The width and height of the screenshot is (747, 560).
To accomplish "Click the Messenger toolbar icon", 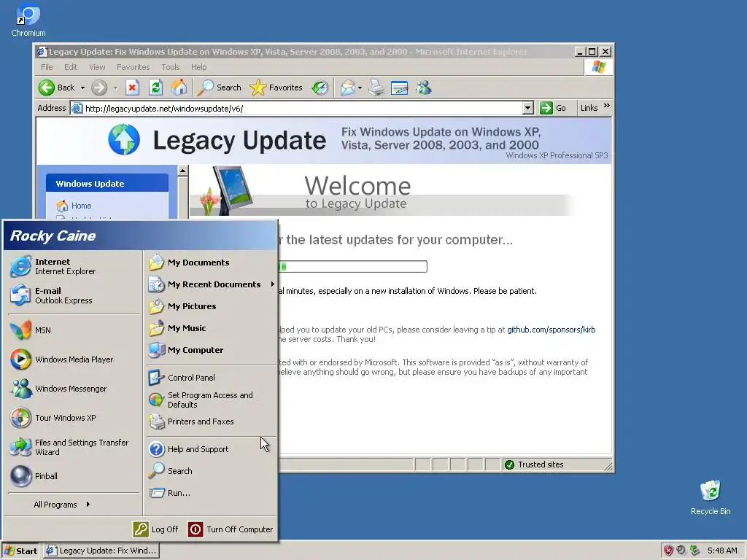I will (x=424, y=87).
